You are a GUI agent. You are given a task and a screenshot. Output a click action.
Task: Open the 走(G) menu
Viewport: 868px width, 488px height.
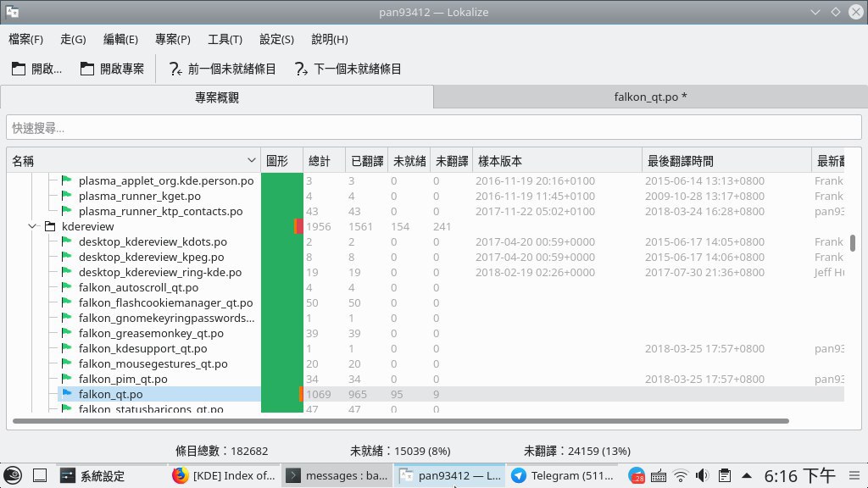pyautogui.click(x=73, y=39)
